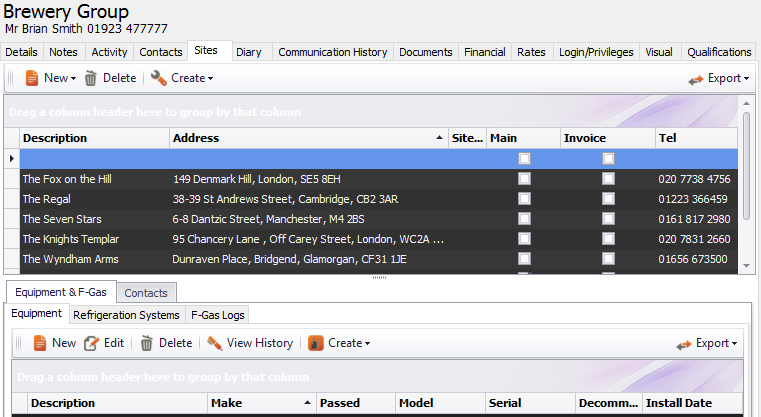Screen dimensions: 761x417
Task: Switch to the Details tab
Action: coord(21,52)
